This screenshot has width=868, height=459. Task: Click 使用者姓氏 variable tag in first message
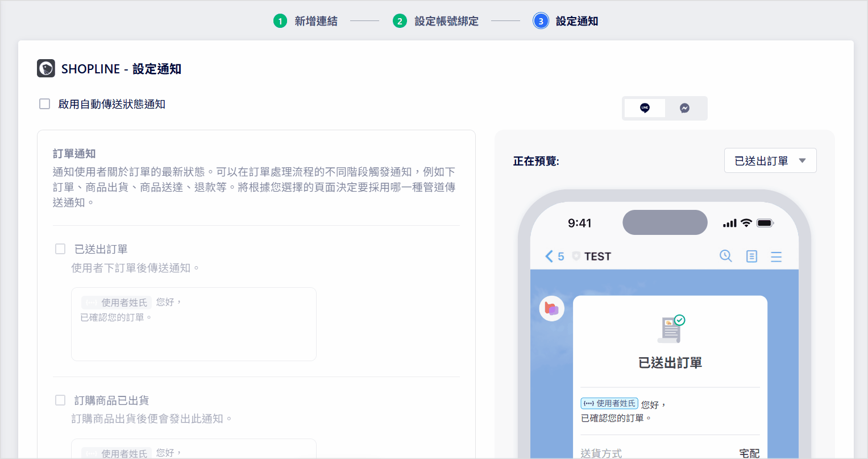pos(117,303)
